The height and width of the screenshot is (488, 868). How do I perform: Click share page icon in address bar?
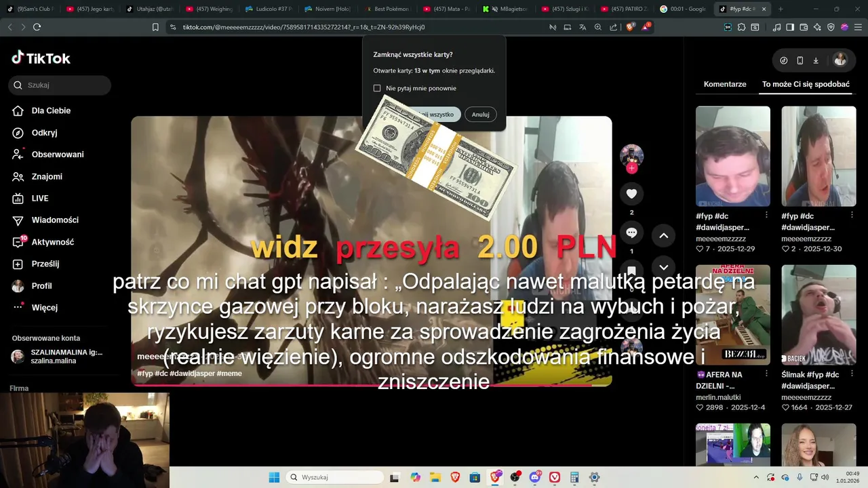pyautogui.click(x=614, y=27)
